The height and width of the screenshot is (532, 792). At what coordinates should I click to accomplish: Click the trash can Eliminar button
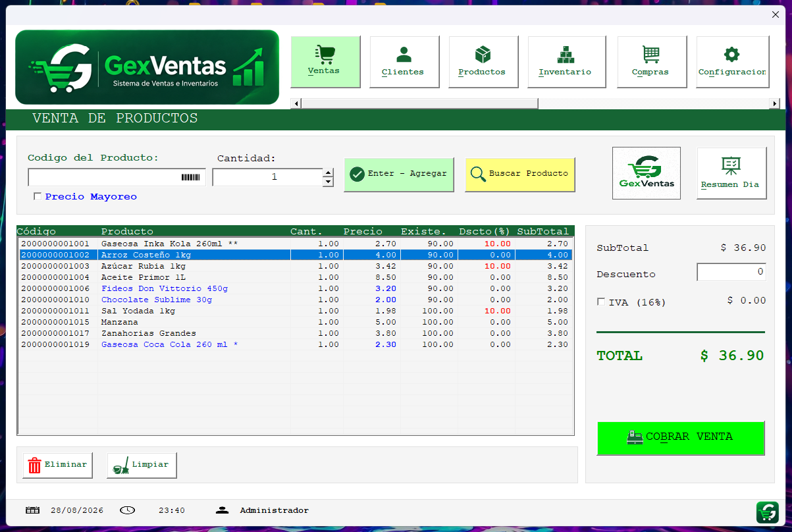[x=58, y=465]
